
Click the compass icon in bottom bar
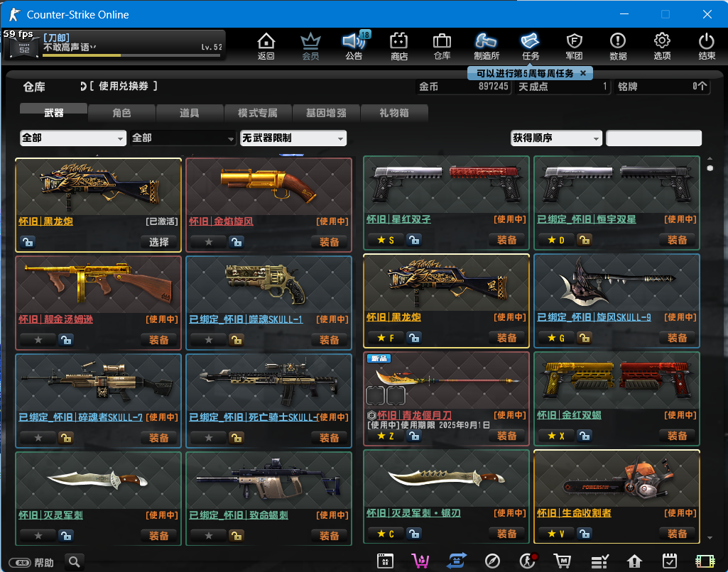tap(492, 561)
